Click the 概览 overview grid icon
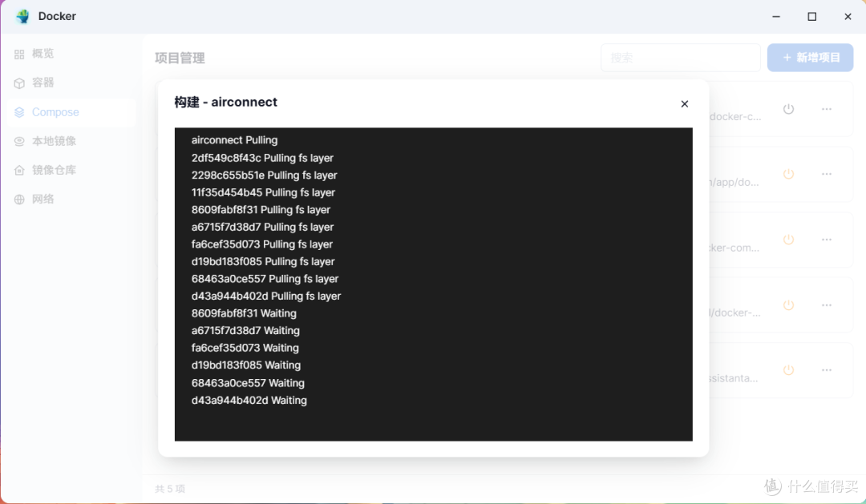Screen dimensions: 866x504 (19, 54)
